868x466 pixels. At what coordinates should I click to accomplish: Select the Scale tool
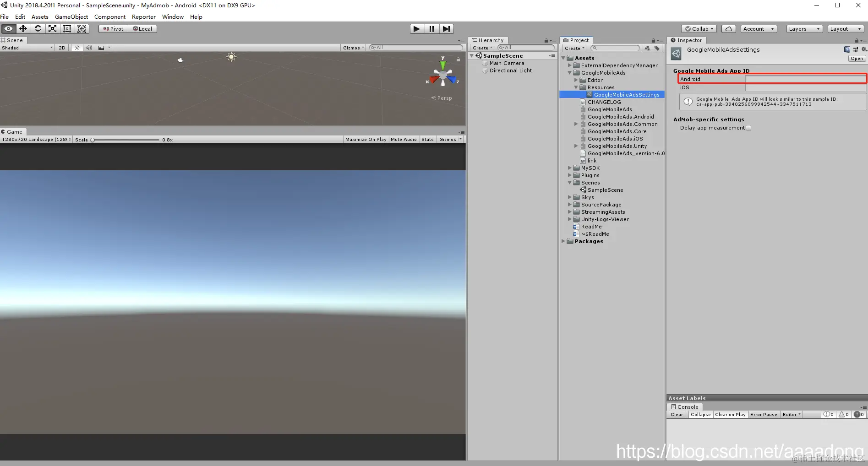point(53,29)
